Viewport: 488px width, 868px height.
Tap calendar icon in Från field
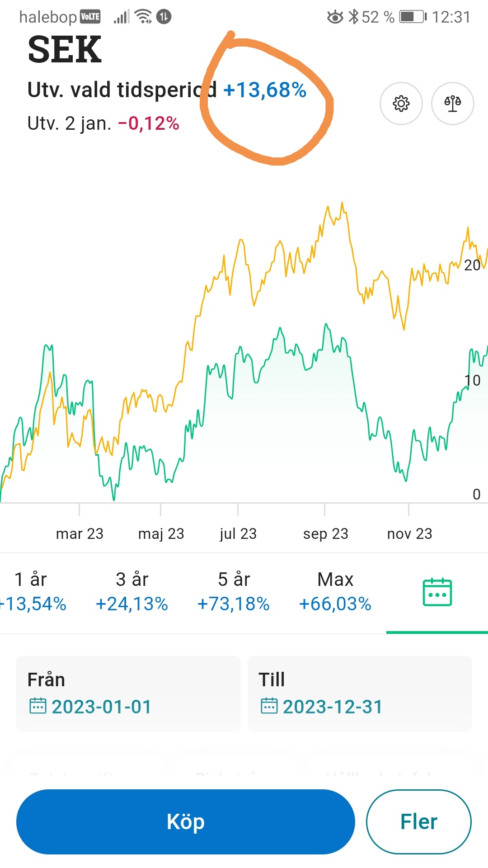point(38,706)
